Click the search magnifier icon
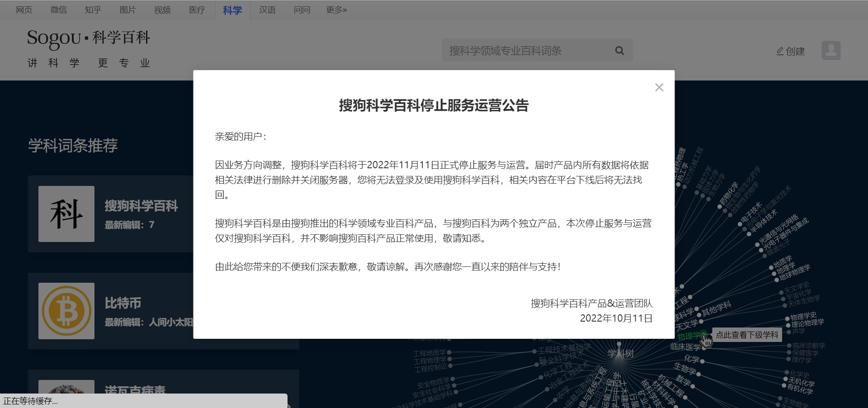 pyautogui.click(x=619, y=50)
